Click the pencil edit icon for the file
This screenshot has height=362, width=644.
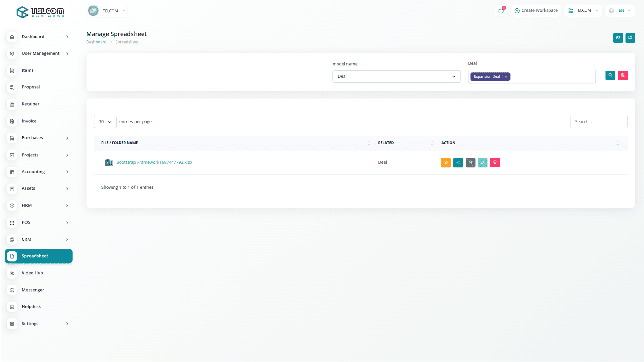tap(483, 163)
